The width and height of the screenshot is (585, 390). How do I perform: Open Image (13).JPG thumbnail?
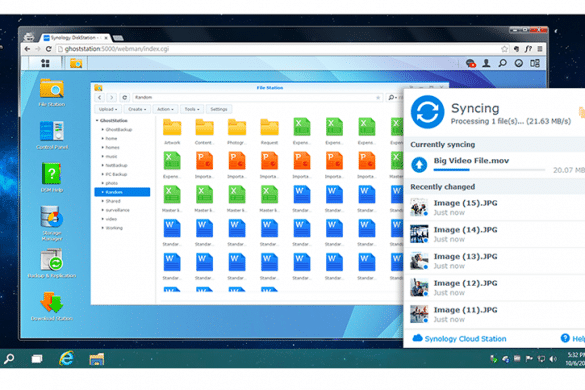(419, 261)
